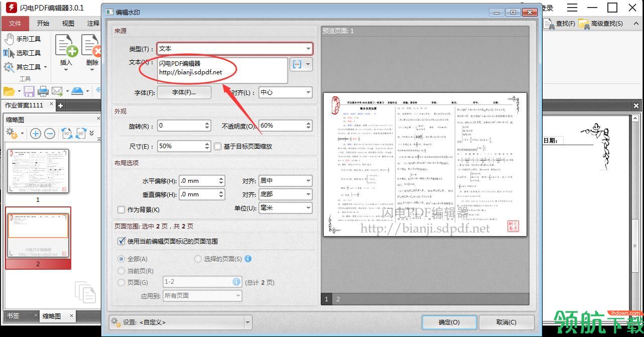The image size is (644, 337).
Task: Select preview page tab 2
Action: pos(338,299)
